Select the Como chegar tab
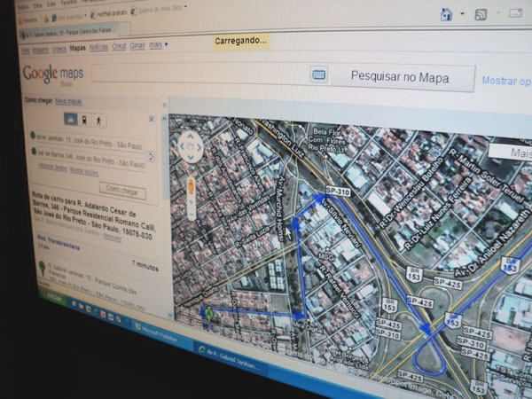The width and height of the screenshot is (532, 399). click(x=39, y=100)
